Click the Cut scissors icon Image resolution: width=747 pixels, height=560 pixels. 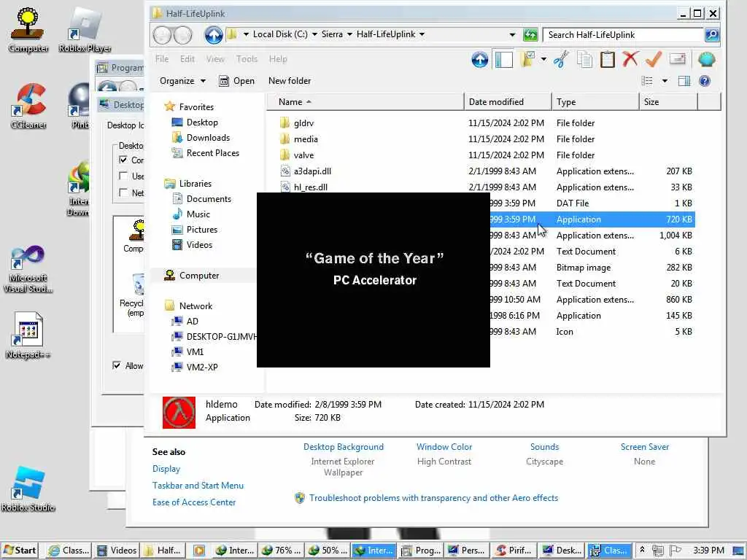(561, 60)
